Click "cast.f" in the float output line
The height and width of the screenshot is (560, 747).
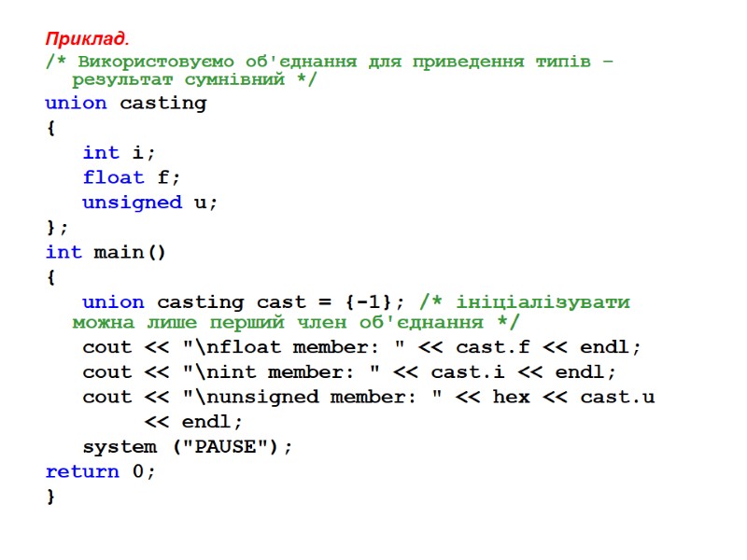[493, 347]
